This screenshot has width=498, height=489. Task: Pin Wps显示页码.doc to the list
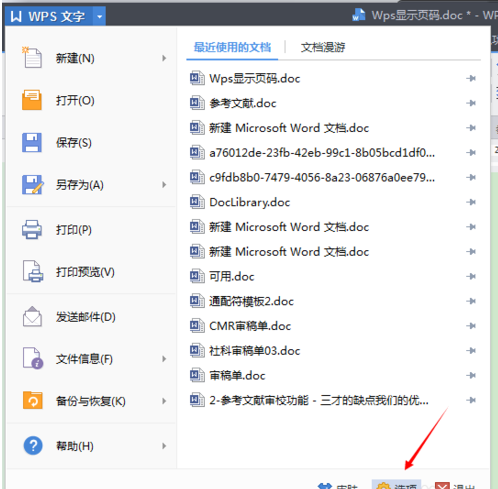tap(471, 78)
